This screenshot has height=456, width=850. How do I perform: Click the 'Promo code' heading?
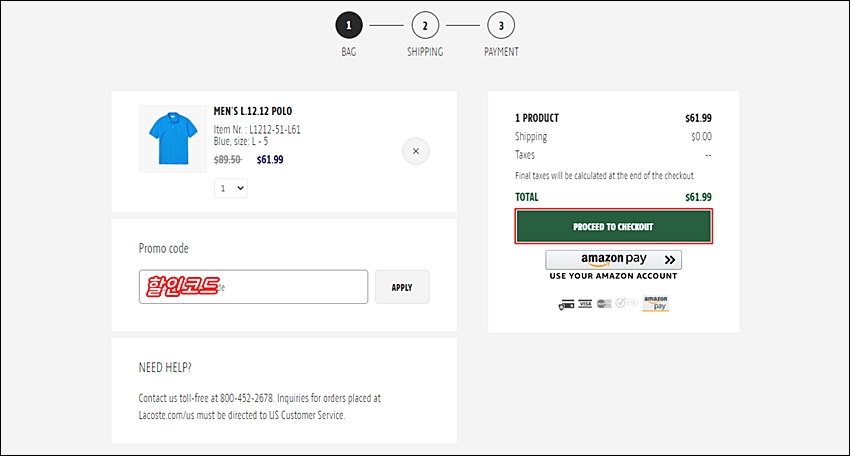164,248
